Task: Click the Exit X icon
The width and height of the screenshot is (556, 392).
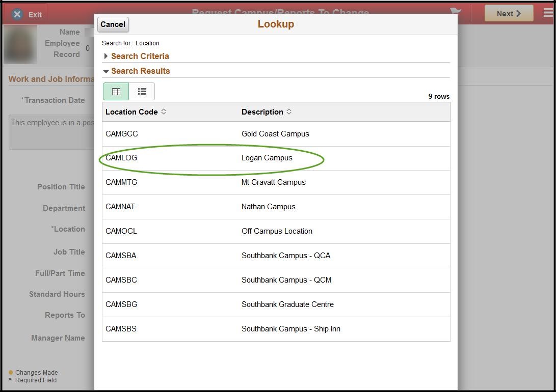Action: point(17,14)
